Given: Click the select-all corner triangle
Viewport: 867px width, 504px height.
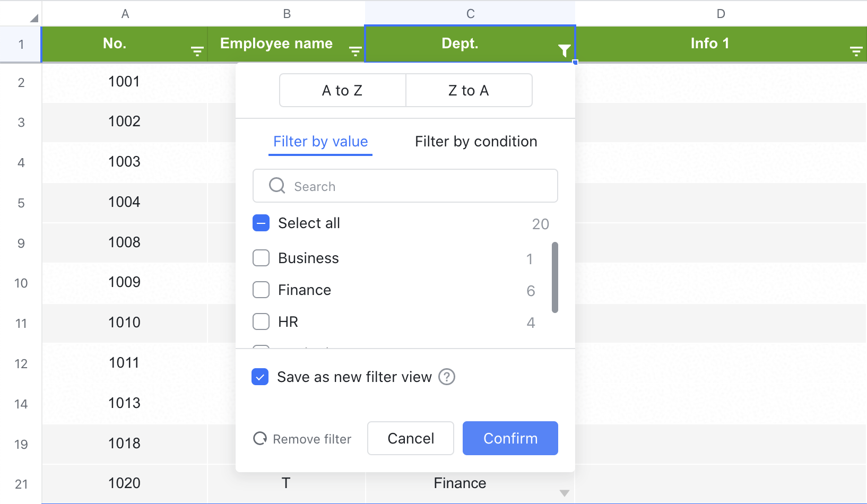Looking at the screenshot, I should click(34, 18).
